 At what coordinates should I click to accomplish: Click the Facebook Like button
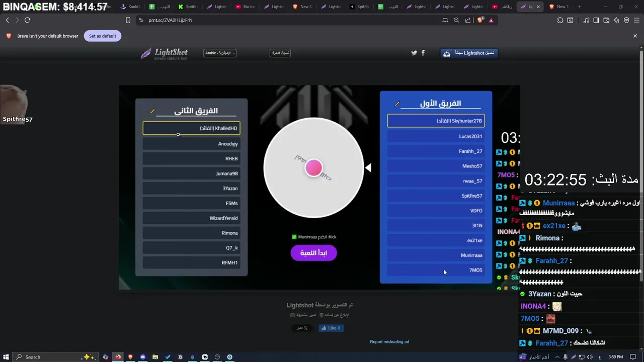pyautogui.click(x=331, y=328)
